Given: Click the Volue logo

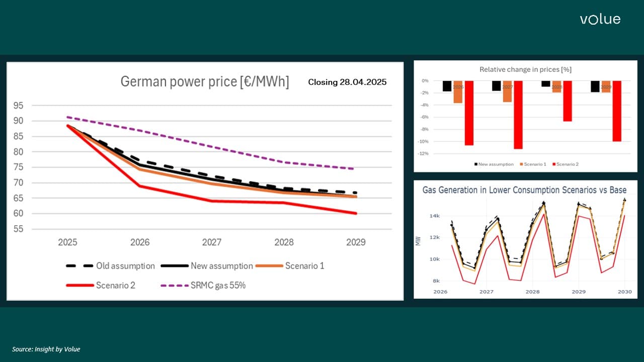Looking at the screenshot, I should pos(600,20).
